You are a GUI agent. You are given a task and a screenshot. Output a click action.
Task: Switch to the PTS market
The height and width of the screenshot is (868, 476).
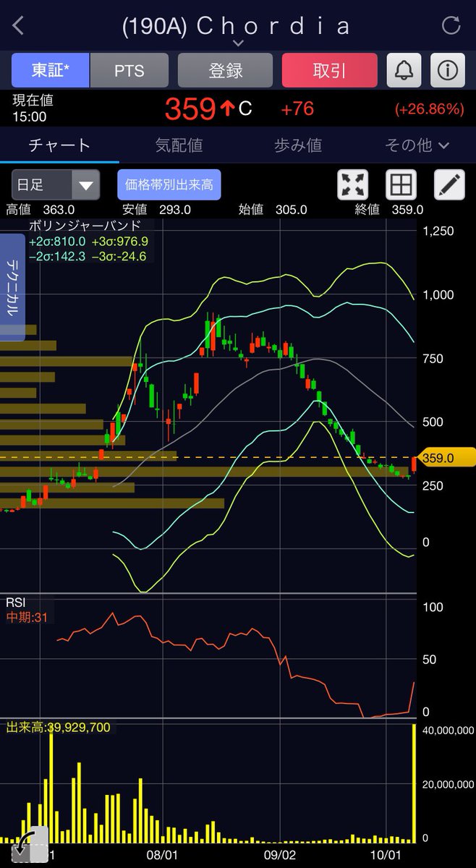pyautogui.click(x=129, y=70)
